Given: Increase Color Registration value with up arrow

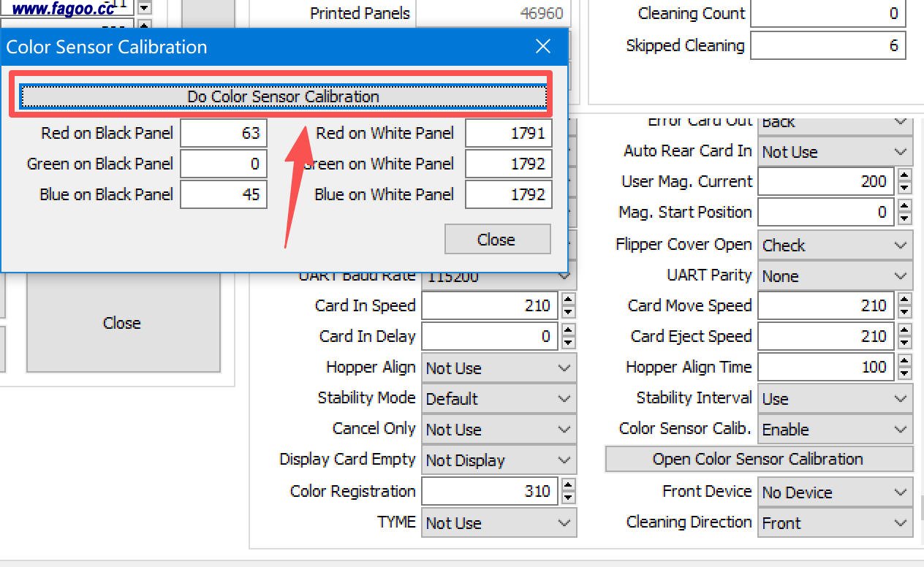Looking at the screenshot, I should click(x=569, y=485).
